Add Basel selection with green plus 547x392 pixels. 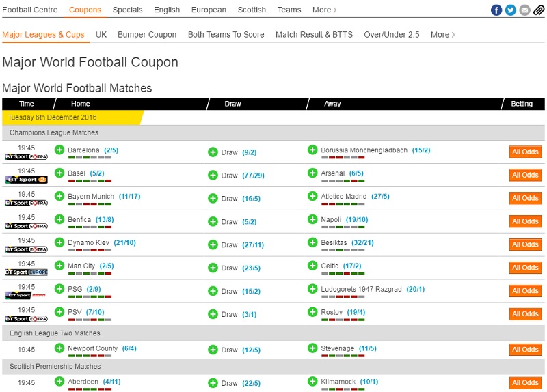[59, 173]
